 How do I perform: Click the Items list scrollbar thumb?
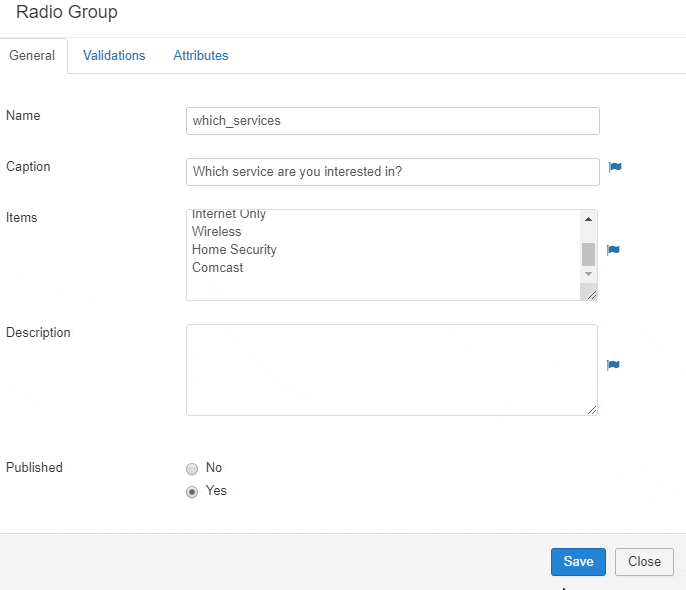click(x=588, y=254)
